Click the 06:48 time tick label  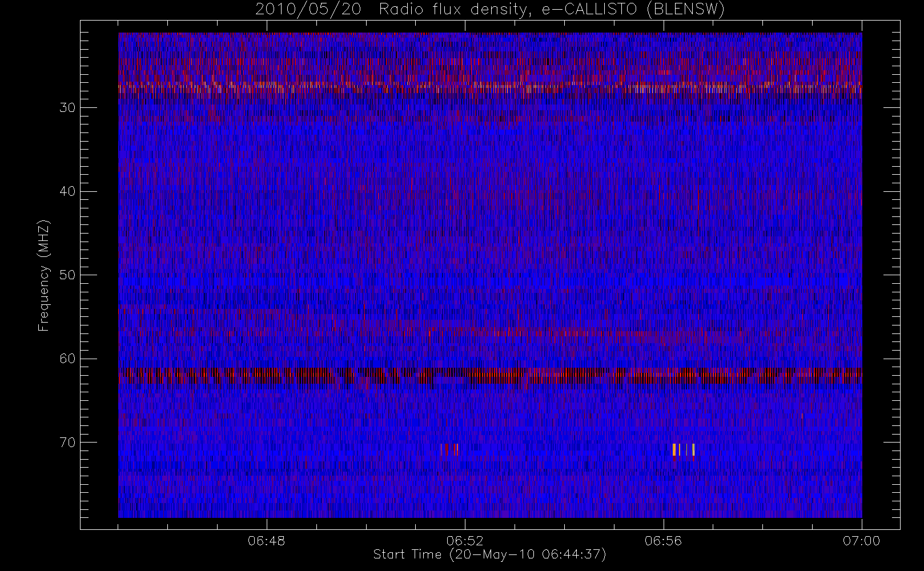click(267, 541)
